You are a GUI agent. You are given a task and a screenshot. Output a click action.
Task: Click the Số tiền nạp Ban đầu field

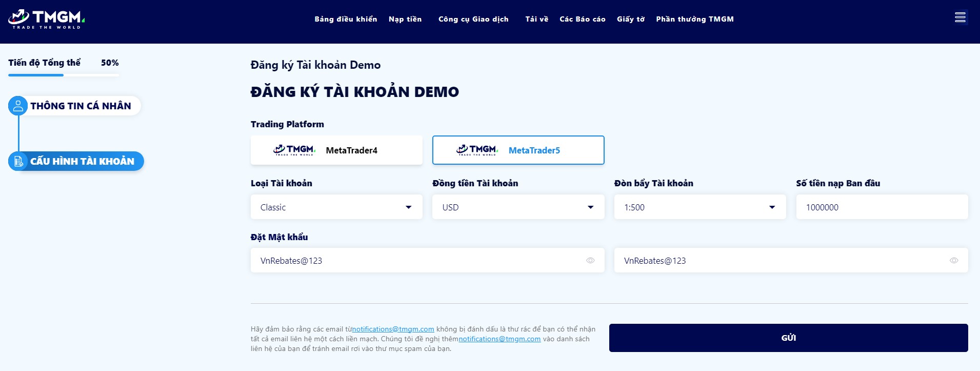(882, 207)
